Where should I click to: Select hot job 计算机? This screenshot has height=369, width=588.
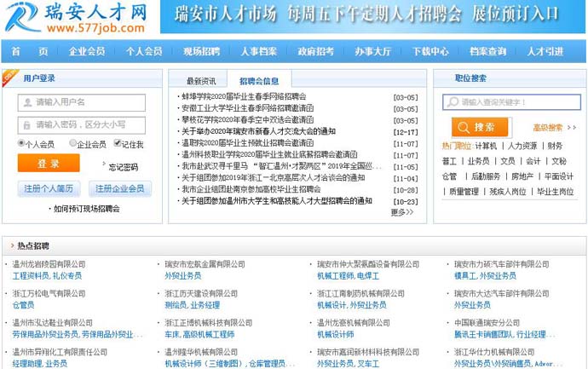(486, 146)
